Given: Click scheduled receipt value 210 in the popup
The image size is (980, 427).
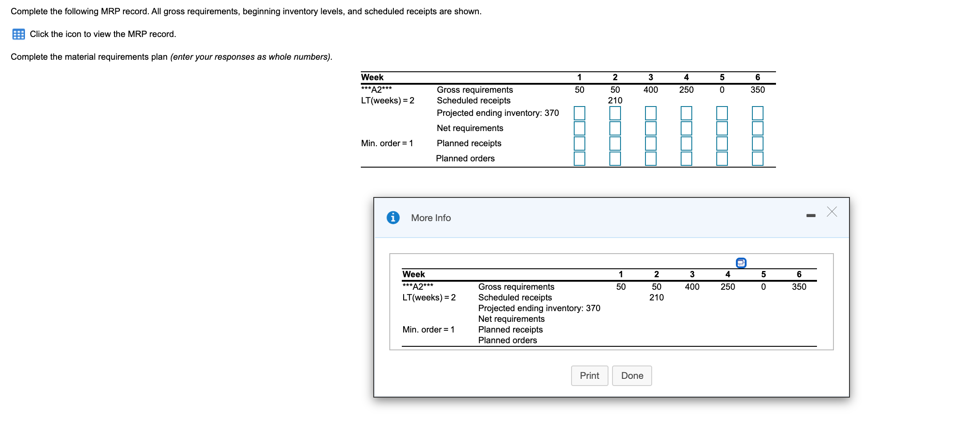Looking at the screenshot, I should pos(657,297).
